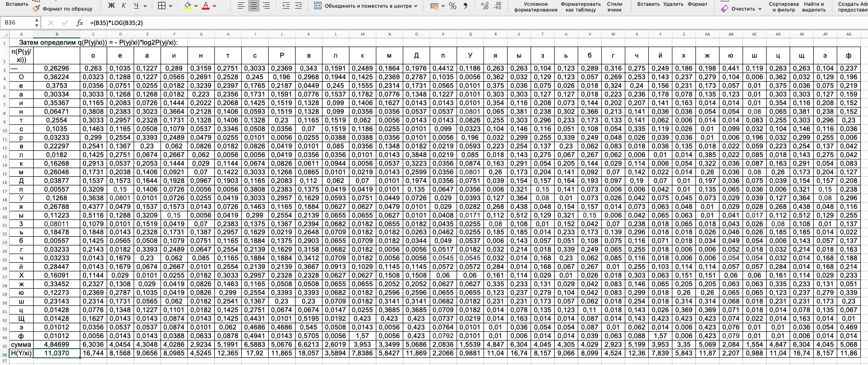This screenshot has height=365, width=868.
Task: Select column R header
Action: pos(496,34)
